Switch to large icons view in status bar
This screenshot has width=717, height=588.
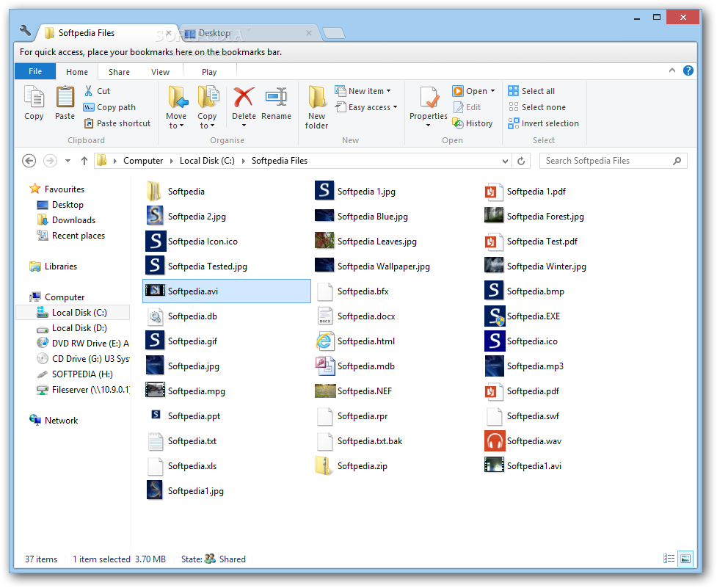coord(685,559)
